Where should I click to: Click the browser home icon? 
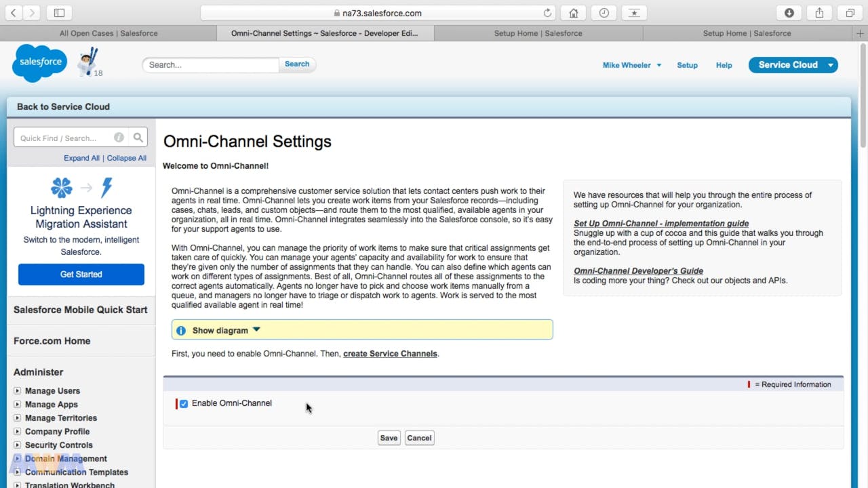pos(574,13)
